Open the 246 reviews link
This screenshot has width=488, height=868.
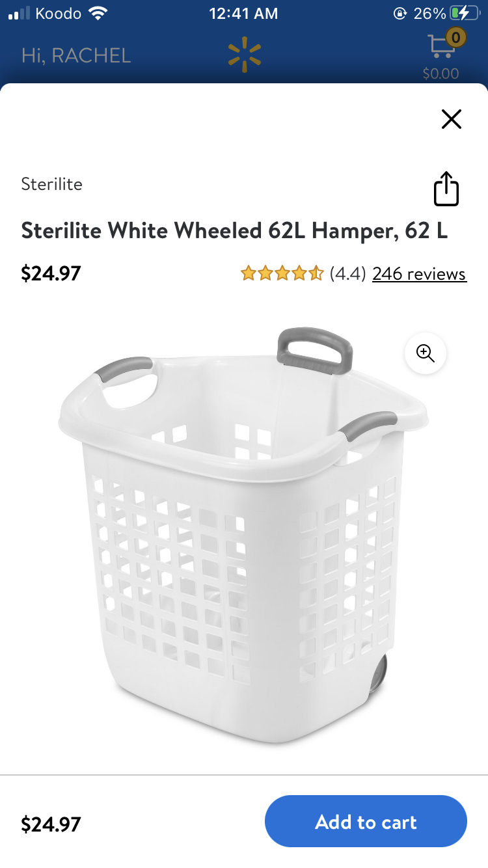419,274
